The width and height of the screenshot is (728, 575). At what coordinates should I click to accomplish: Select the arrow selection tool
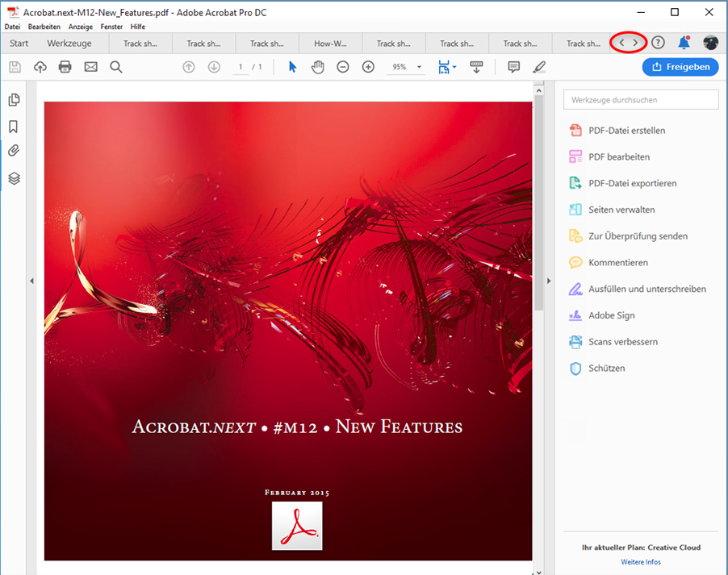click(291, 67)
